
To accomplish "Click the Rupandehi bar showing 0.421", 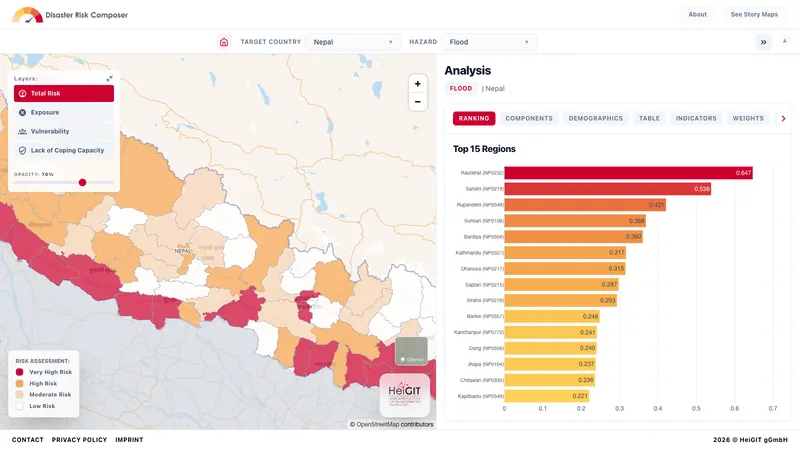I will click(585, 205).
